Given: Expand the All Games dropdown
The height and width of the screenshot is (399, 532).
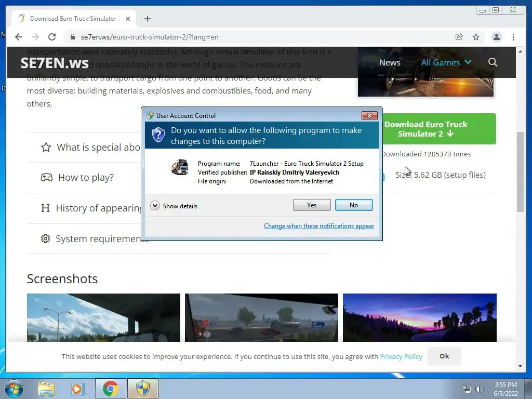Looking at the screenshot, I should 446,62.
